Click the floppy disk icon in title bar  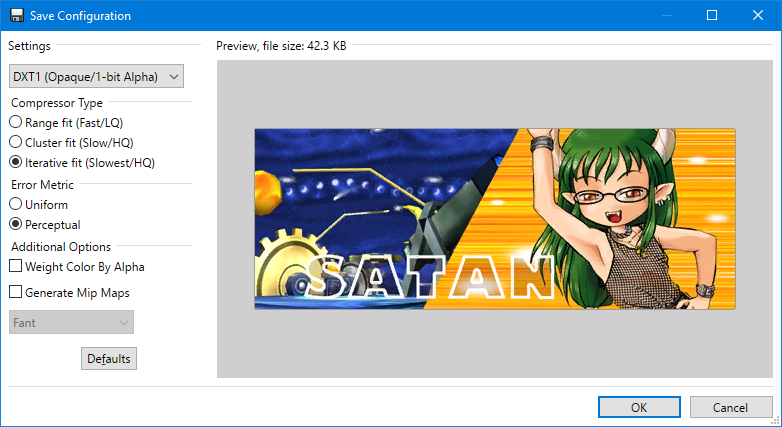pyautogui.click(x=16, y=15)
